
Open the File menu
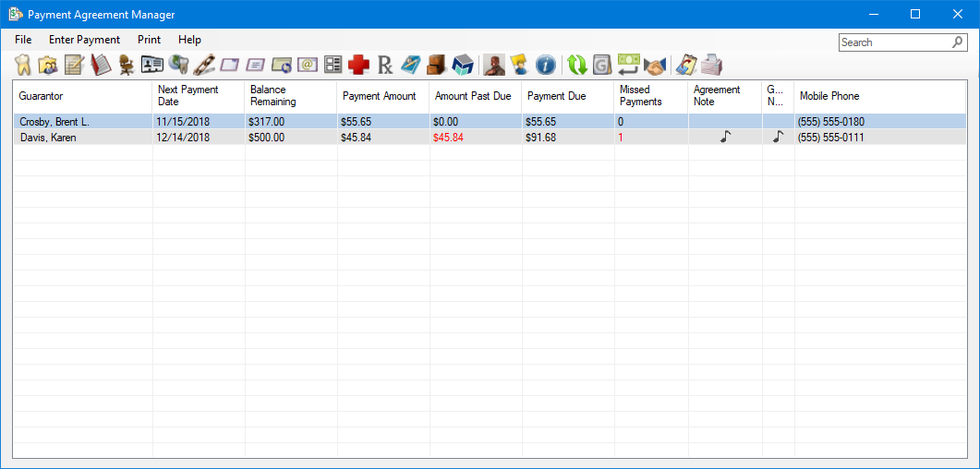coord(23,40)
